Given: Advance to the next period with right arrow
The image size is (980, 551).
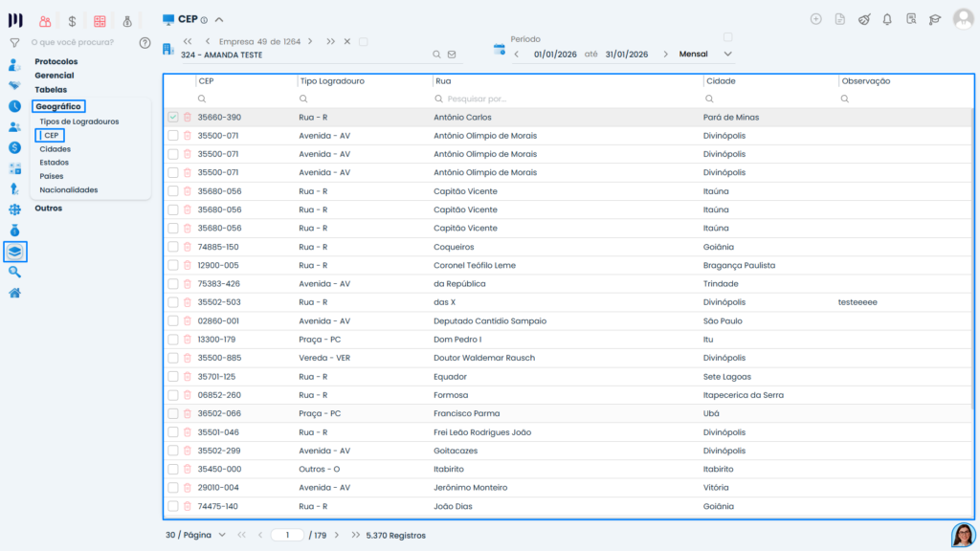Looking at the screenshot, I should coord(666,55).
